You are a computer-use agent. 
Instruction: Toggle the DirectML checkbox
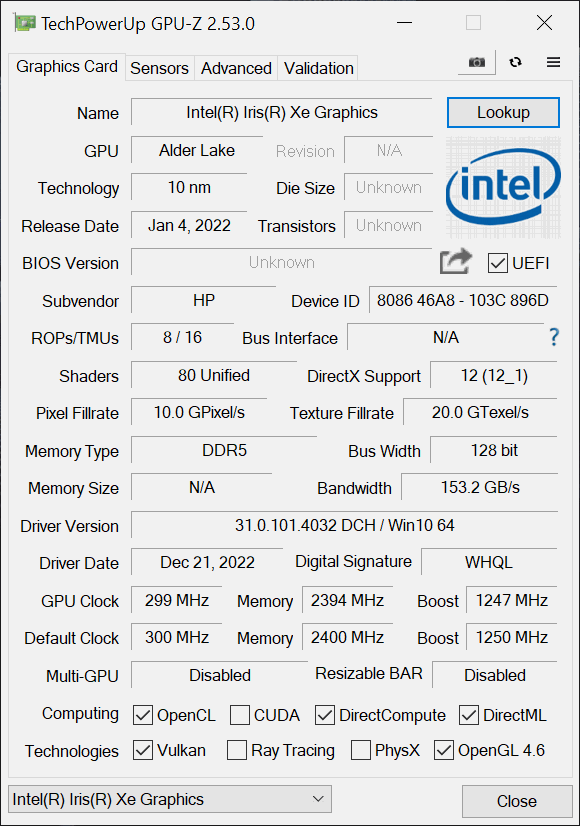tap(469, 715)
